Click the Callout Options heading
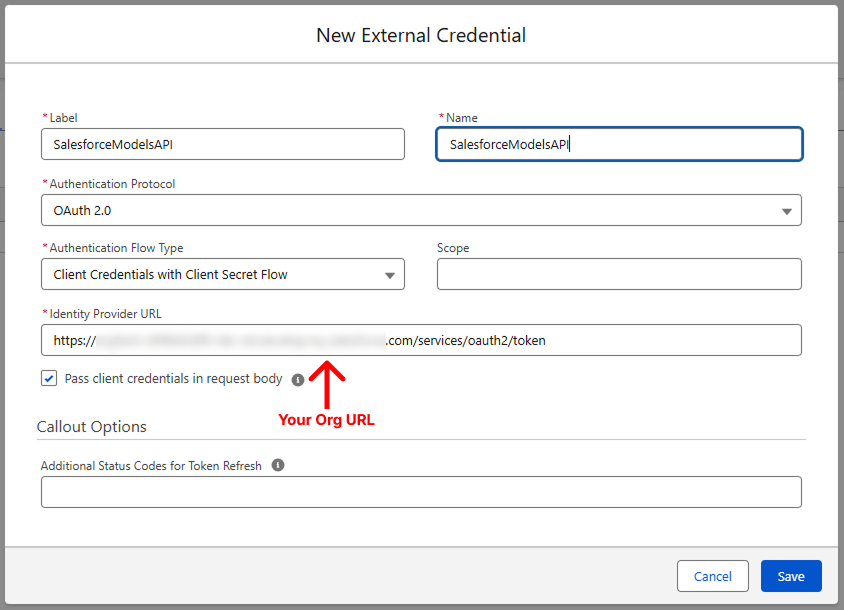 pyautogui.click(x=92, y=426)
